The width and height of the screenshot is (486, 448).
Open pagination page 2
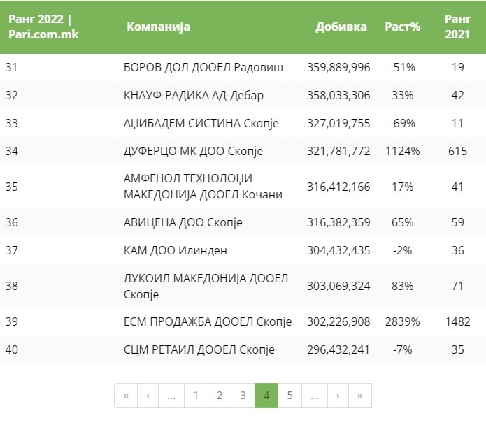pos(220,396)
